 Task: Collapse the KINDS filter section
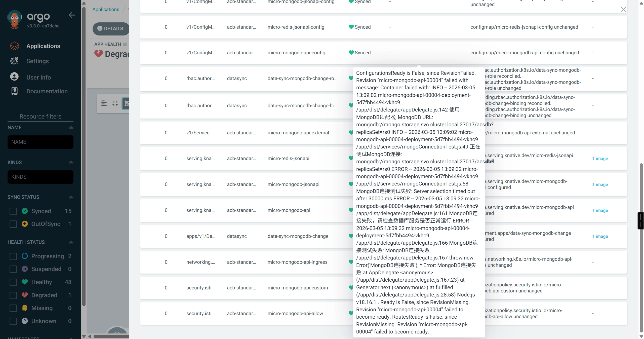(x=71, y=162)
